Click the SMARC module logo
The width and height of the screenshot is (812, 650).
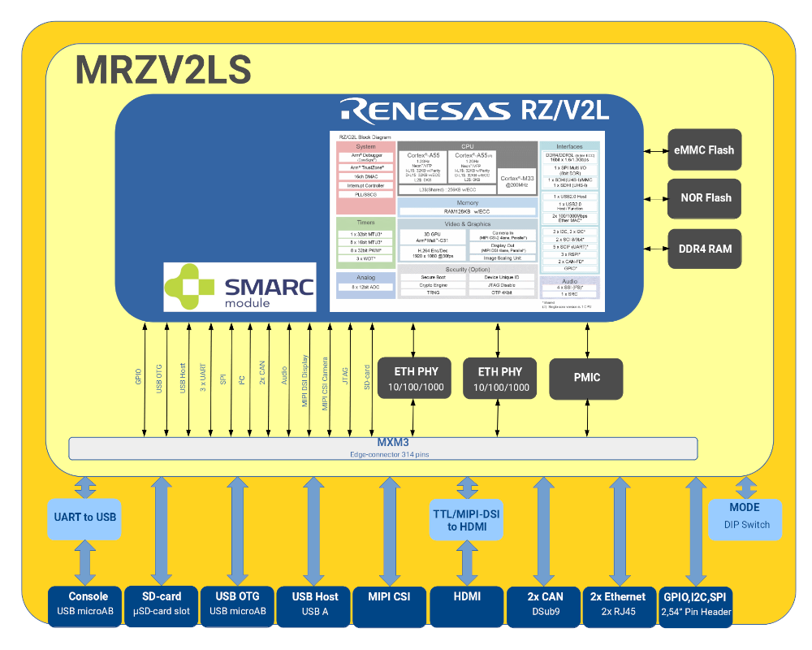[x=240, y=287]
